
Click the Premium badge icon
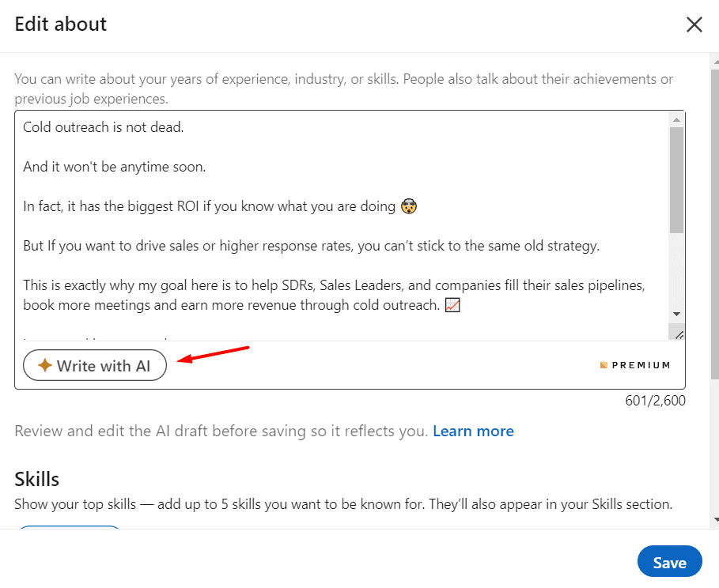[604, 365]
